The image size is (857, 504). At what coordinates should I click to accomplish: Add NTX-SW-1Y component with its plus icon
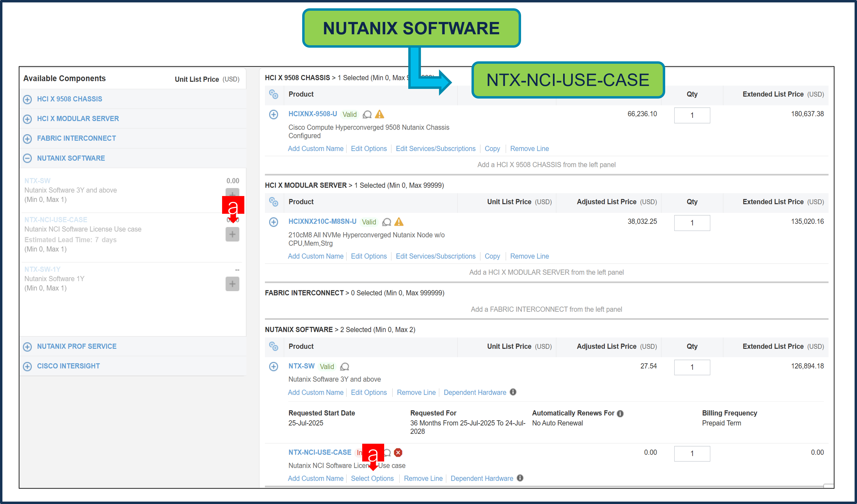click(232, 284)
